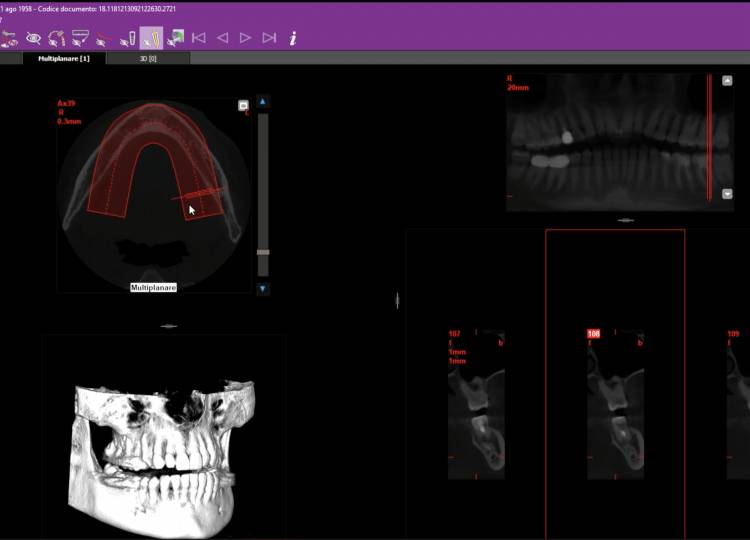Click the axial slider's up arrow
Viewport: 750px width, 540px height.
coord(263,101)
